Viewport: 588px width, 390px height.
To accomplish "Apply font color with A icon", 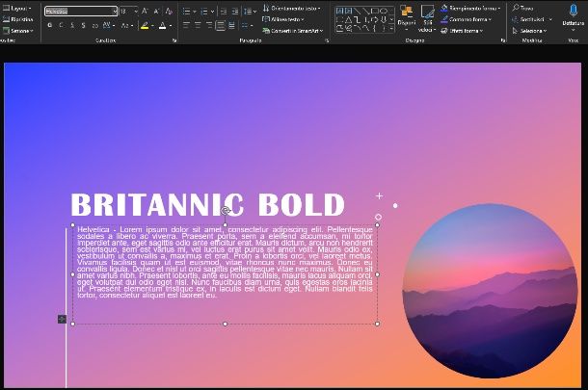I will 162,25.
